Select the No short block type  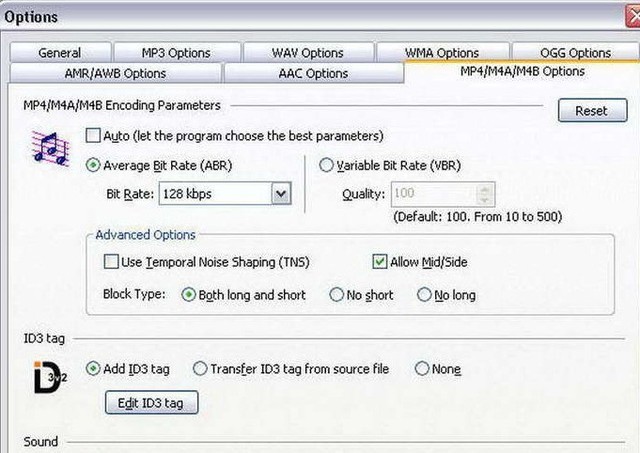[x=338, y=295]
